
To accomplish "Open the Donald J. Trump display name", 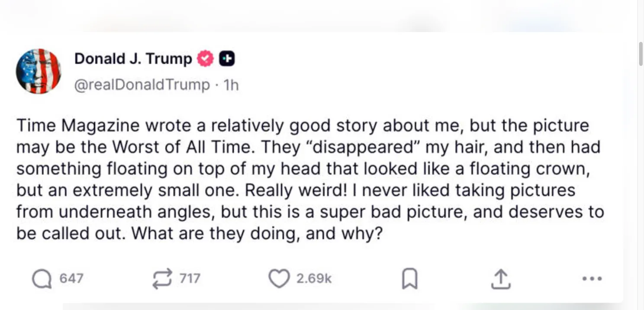I will (133, 58).
